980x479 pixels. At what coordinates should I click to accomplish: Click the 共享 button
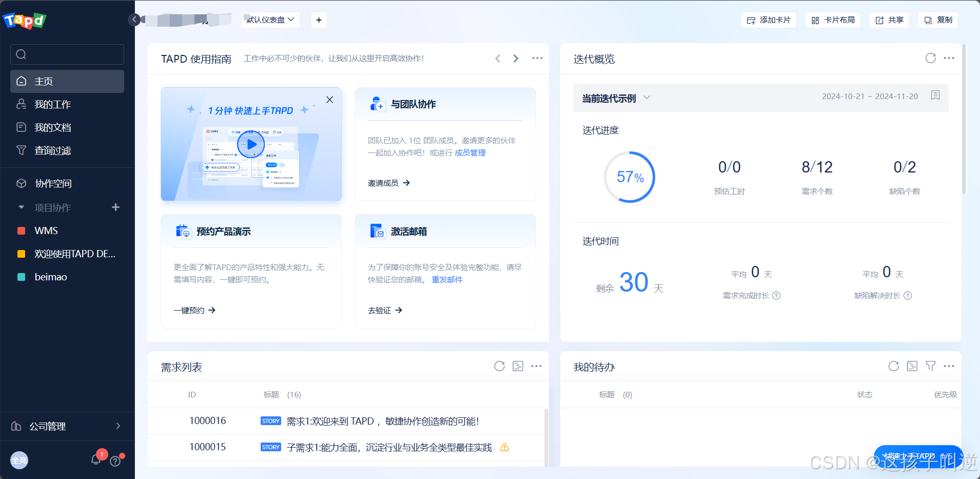[x=889, y=20]
